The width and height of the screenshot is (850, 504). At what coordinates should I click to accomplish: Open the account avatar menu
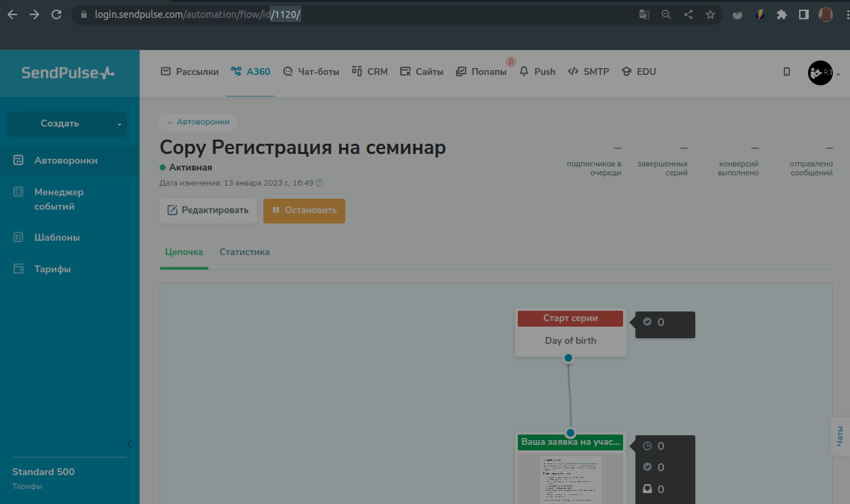823,73
